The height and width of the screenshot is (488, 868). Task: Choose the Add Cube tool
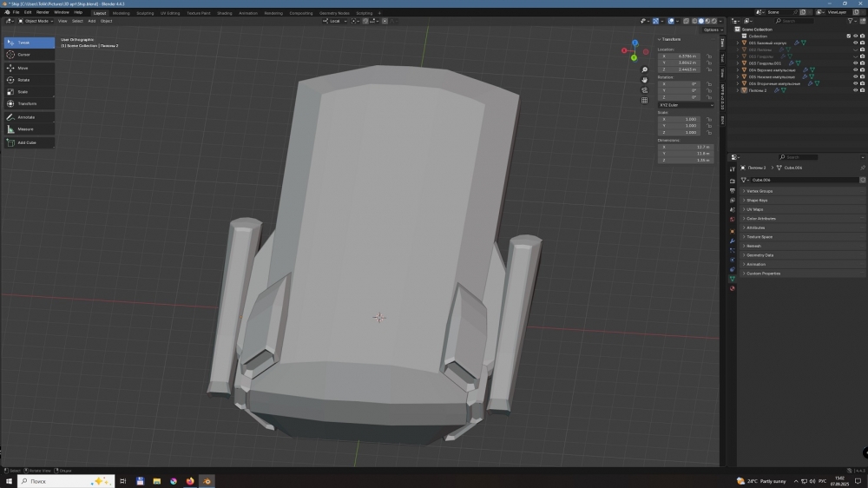(x=27, y=142)
